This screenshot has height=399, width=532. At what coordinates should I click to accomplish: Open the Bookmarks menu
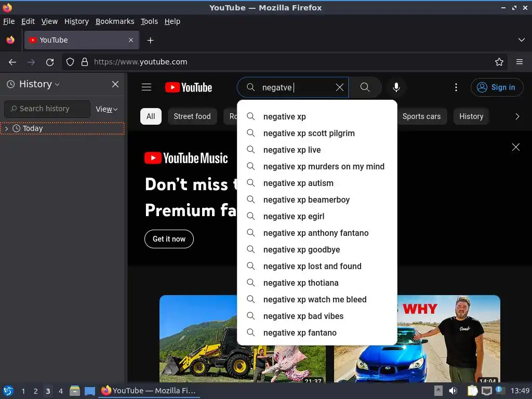point(115,21)
